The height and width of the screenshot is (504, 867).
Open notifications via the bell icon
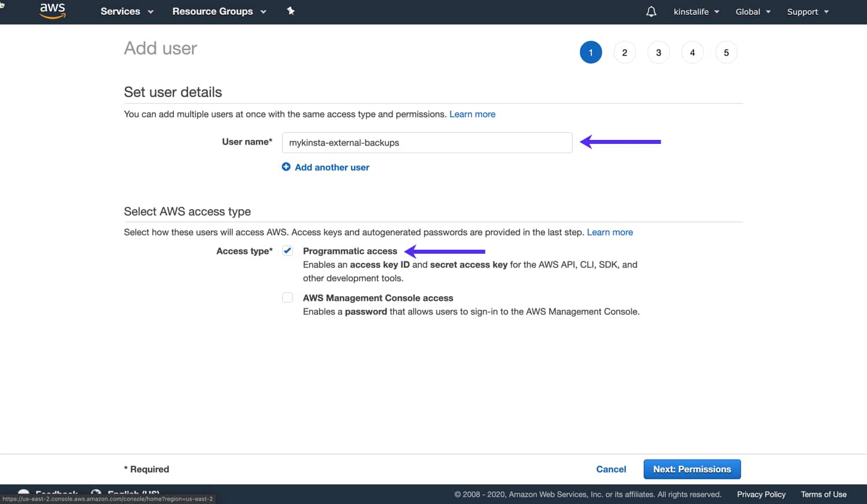coord(651,12)
